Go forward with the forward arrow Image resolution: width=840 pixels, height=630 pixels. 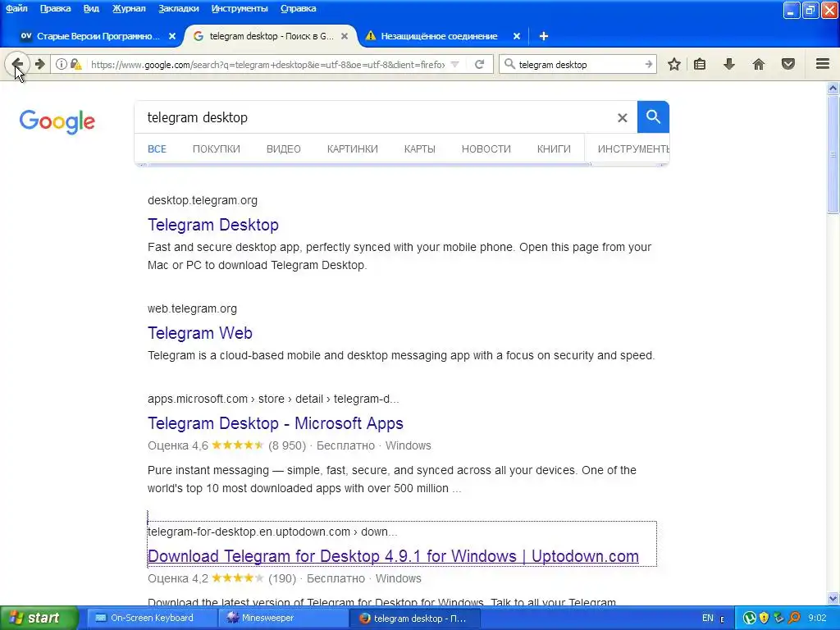40,64
